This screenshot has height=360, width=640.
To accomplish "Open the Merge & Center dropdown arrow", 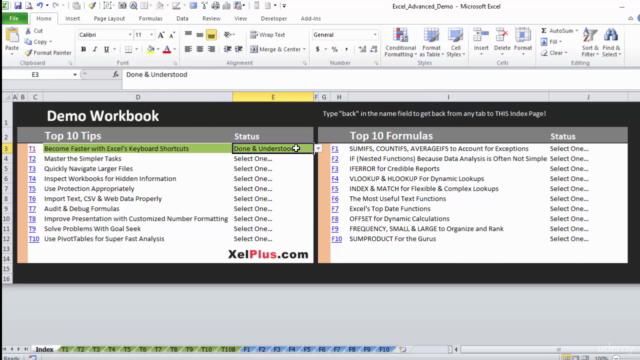I will pos(304,49).
